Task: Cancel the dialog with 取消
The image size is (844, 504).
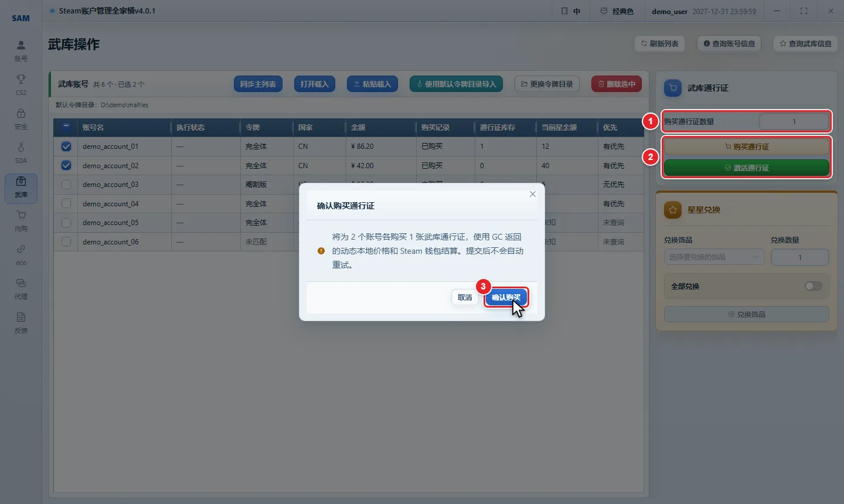Action: tap(465, 298)
